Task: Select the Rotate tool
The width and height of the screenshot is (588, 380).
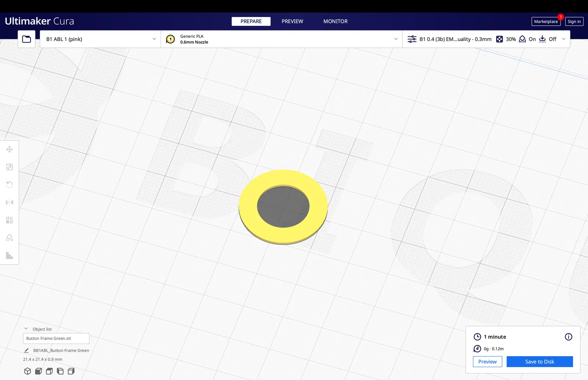Action: (x=10, y=184)
